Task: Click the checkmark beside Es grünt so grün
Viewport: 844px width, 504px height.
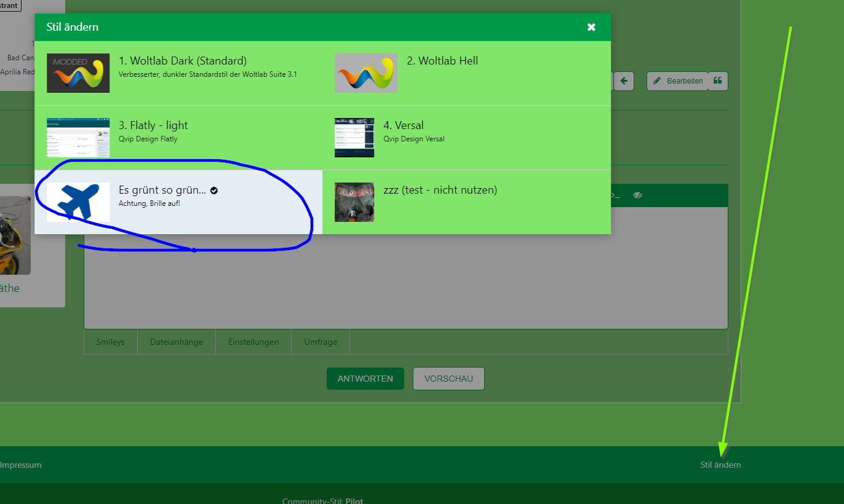Action: point(214,191)
